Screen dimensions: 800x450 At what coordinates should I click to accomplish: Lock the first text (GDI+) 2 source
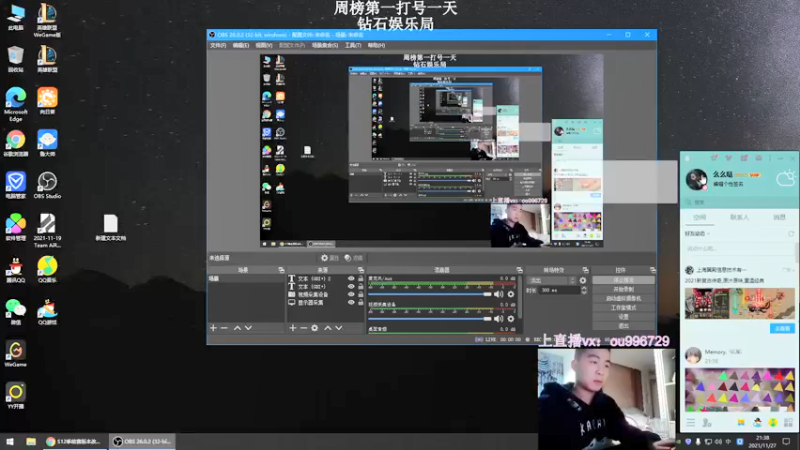361,279
